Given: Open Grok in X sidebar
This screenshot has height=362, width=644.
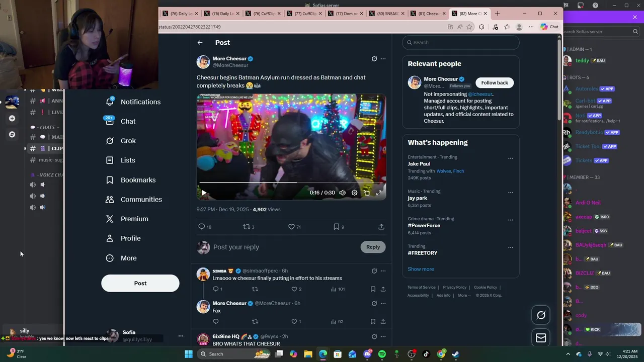Looking at the screenshot, I should 120,141.
